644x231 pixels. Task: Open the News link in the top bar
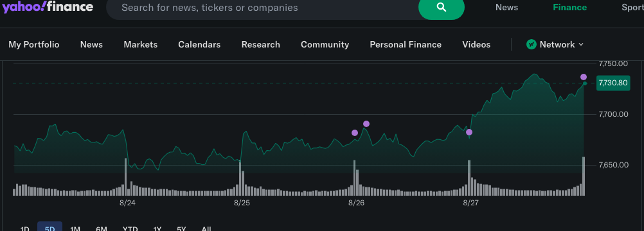506,8
